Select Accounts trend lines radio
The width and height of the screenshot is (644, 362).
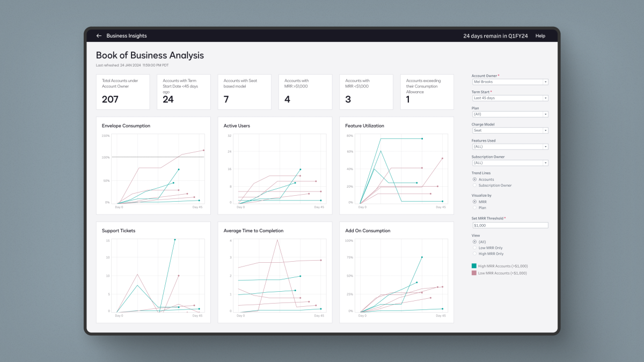coord(474,180)
